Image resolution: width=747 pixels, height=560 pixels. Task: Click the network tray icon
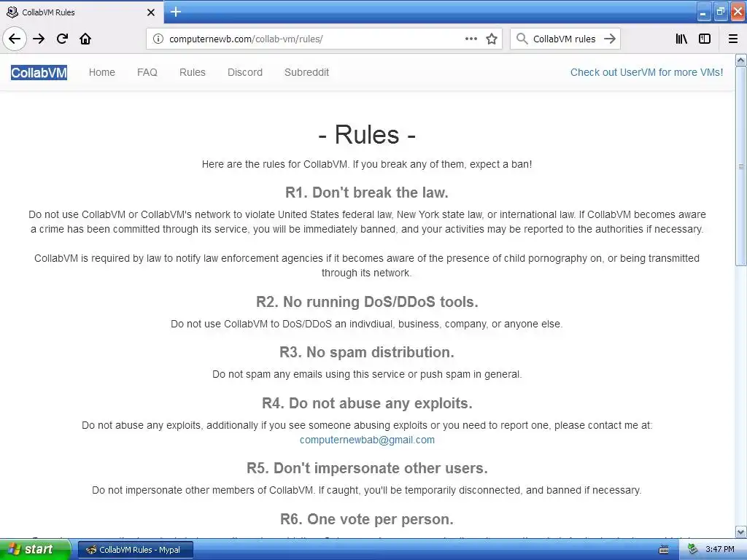click(692, 550)
